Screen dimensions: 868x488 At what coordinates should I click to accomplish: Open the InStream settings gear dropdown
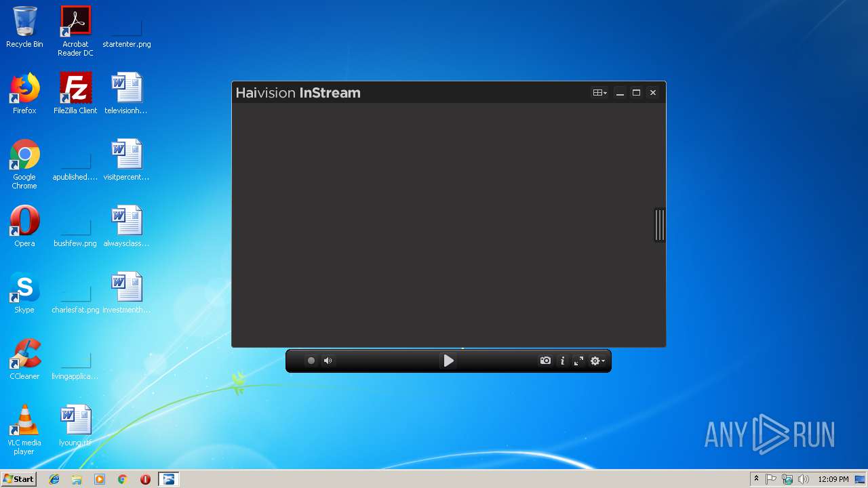[x=597, y=361]
